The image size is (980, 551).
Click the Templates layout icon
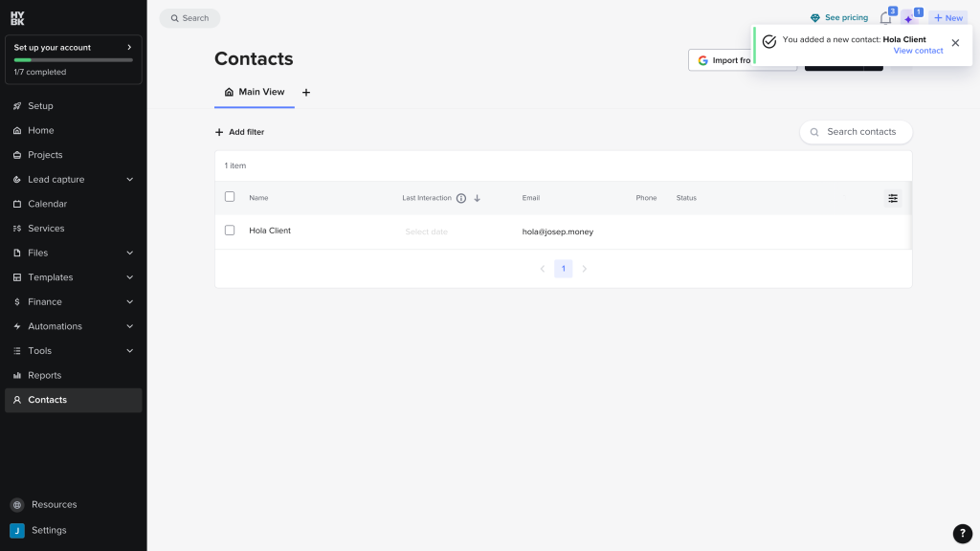coord(17,277)
